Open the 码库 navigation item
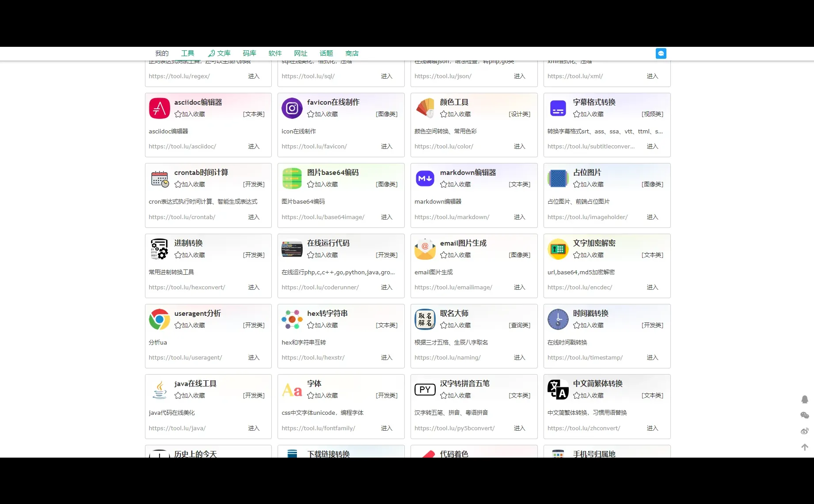 coord(250,53)
